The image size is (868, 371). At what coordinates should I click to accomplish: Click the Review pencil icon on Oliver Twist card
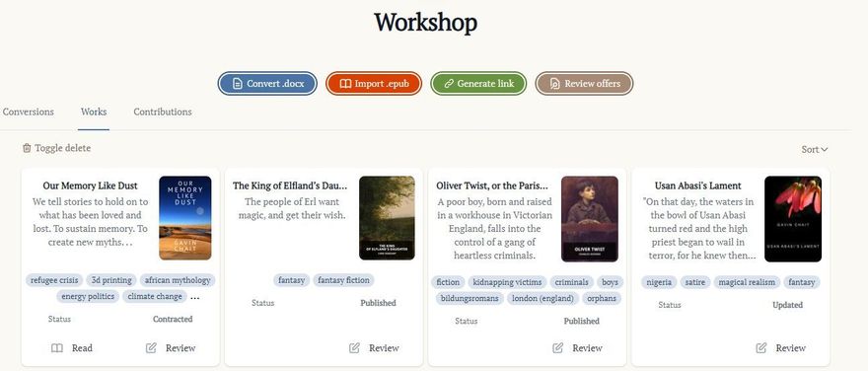pyautogui.click(x=558, y=348)
